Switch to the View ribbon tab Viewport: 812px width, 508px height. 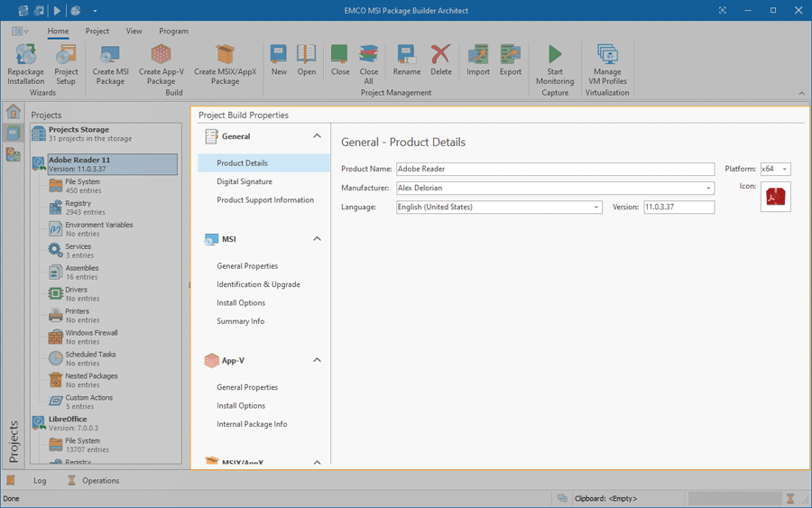pos(134,31)
